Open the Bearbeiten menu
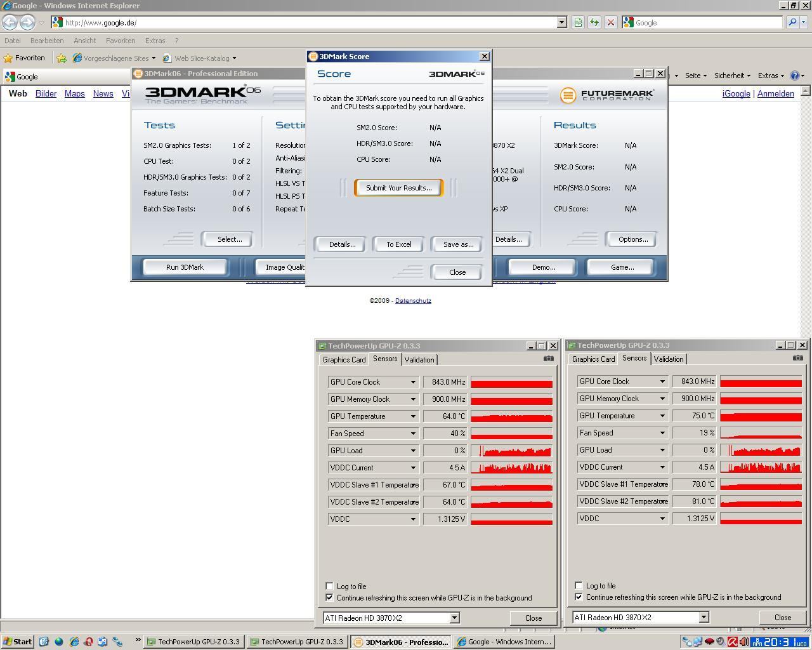This screenshot has height=650, width=812. point(47,41)
